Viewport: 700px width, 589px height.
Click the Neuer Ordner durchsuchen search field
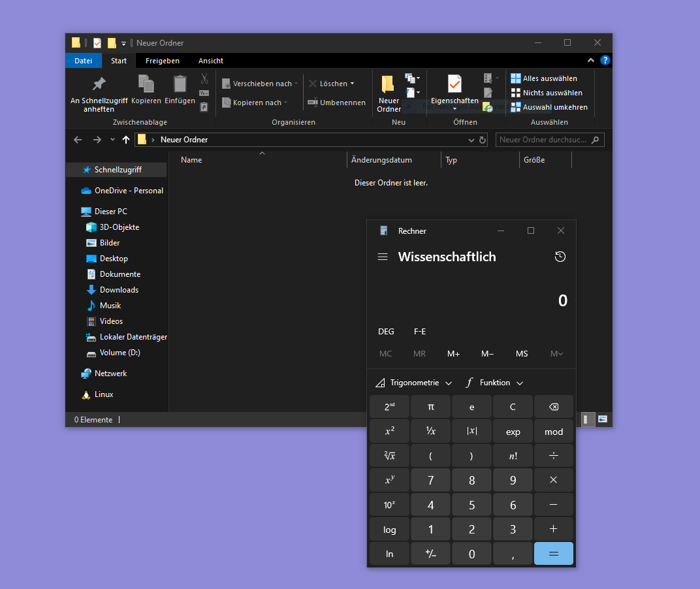pyautogui.click(x=546, y=140)
